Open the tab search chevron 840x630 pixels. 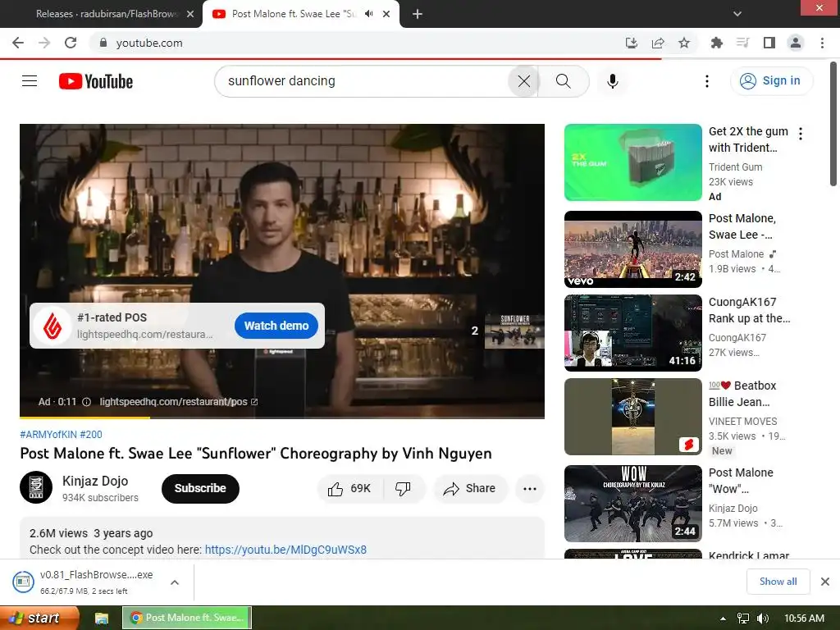[x=737, y=14]
